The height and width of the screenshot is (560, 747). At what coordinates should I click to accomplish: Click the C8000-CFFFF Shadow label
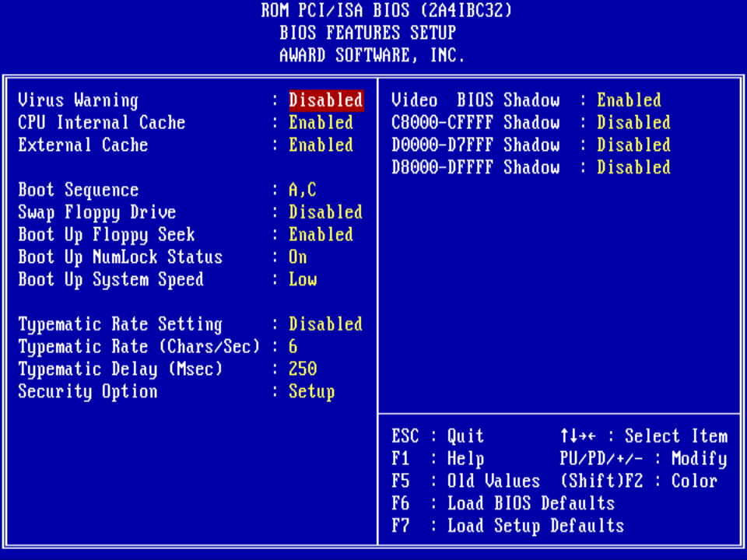475,123
